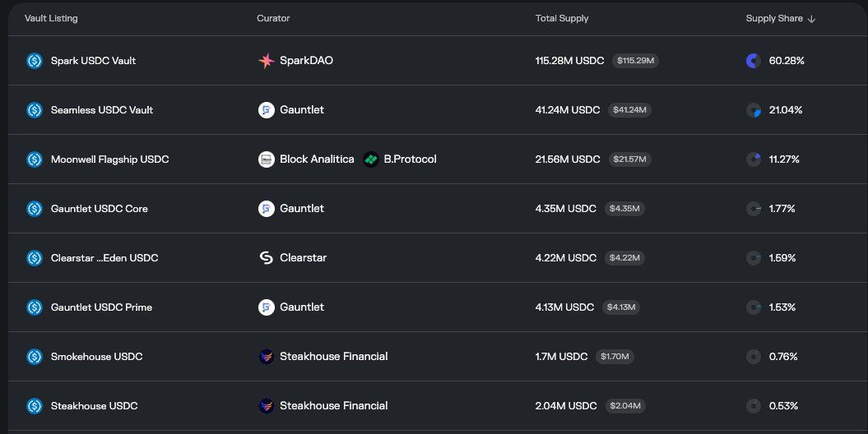Viewport: 868px width, 434px height.
Task: Click the 60.28% supply share pie icon
Action: pos(754,61)
